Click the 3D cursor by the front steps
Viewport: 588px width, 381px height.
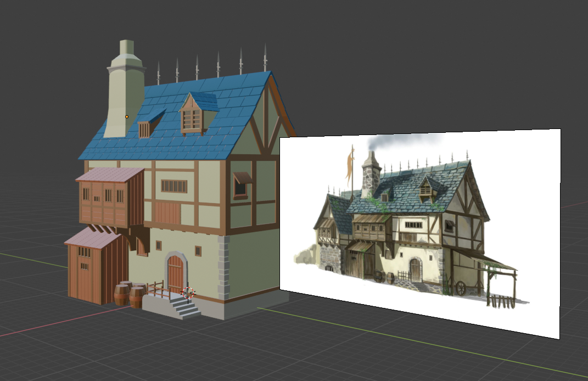(188, 293)
